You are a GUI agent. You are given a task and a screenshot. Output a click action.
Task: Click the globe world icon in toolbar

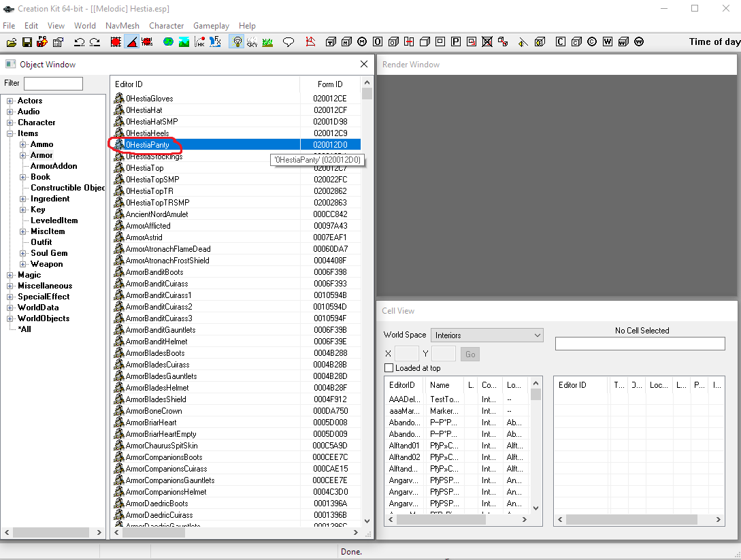(168, 42)
